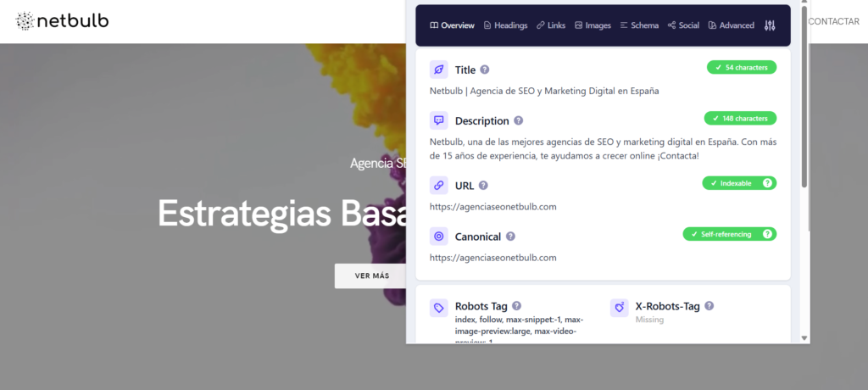The height and width of the screenshot is (390, 868).
Task: Click the help icon next to X-Robots-Tag
Action: pos(709,306)
